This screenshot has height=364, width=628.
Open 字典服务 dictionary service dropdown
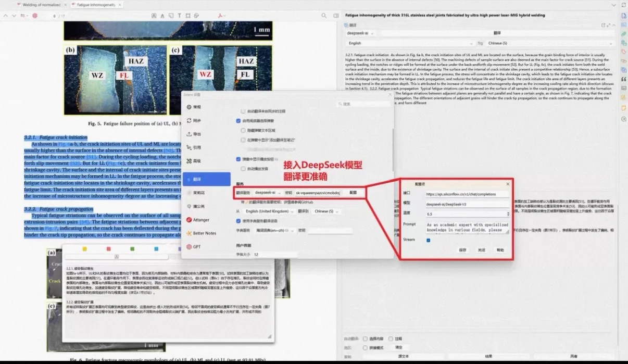(274, 230)
